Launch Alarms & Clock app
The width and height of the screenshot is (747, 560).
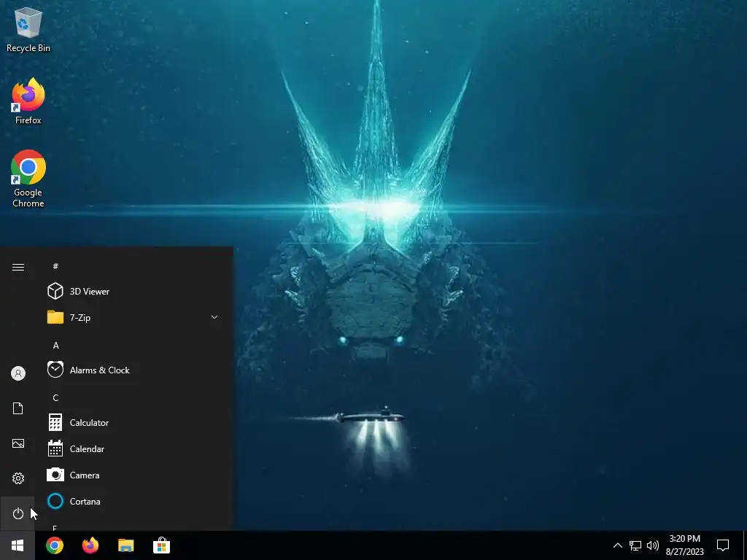click(134, 370)
